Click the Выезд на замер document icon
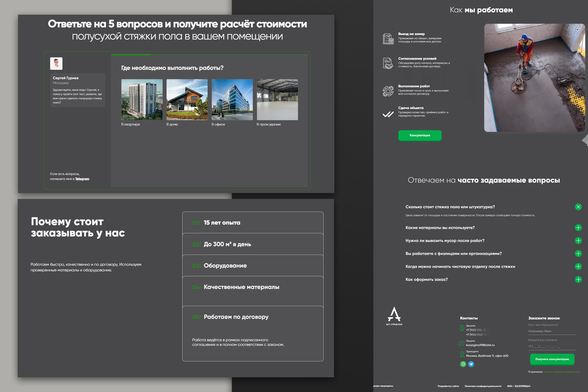 coord(388,39)
